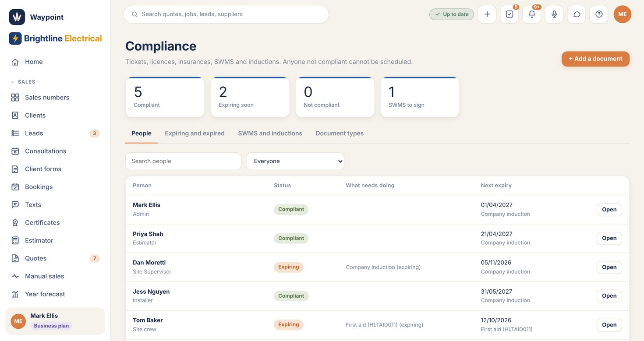Viewport: 644px width, 341px height.
Task: Click the global search quotes, jobs field
Action: [226, 14]
